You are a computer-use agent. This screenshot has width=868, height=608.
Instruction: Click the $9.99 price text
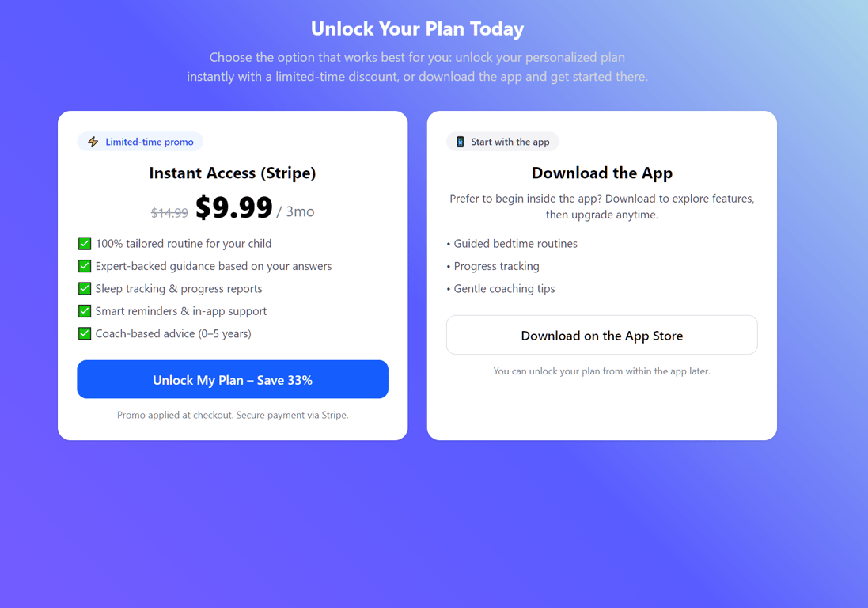click(234, 207)
